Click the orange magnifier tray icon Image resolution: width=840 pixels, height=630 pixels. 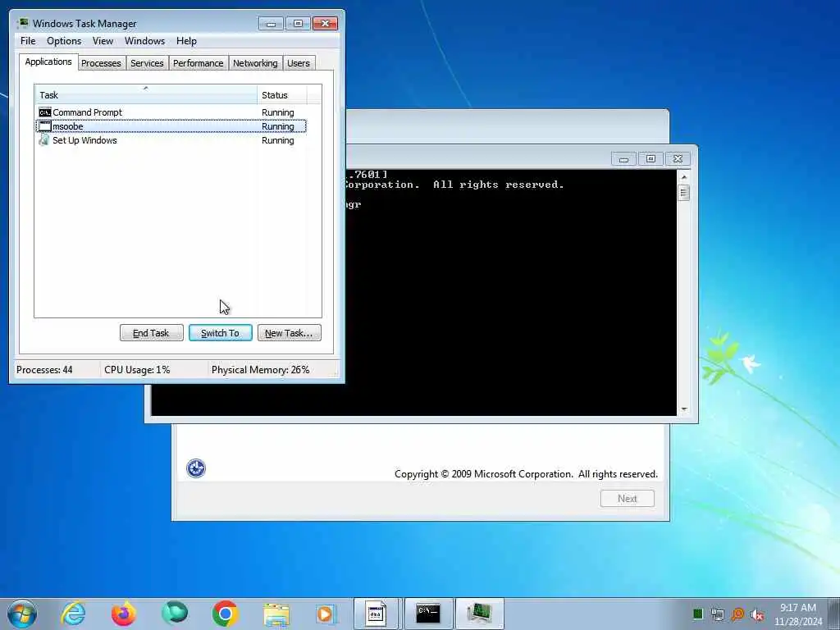click(737, 614)
